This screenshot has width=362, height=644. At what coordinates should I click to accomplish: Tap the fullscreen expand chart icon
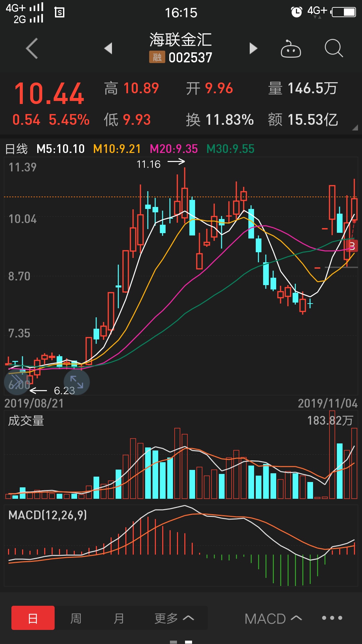pos(77,382)
